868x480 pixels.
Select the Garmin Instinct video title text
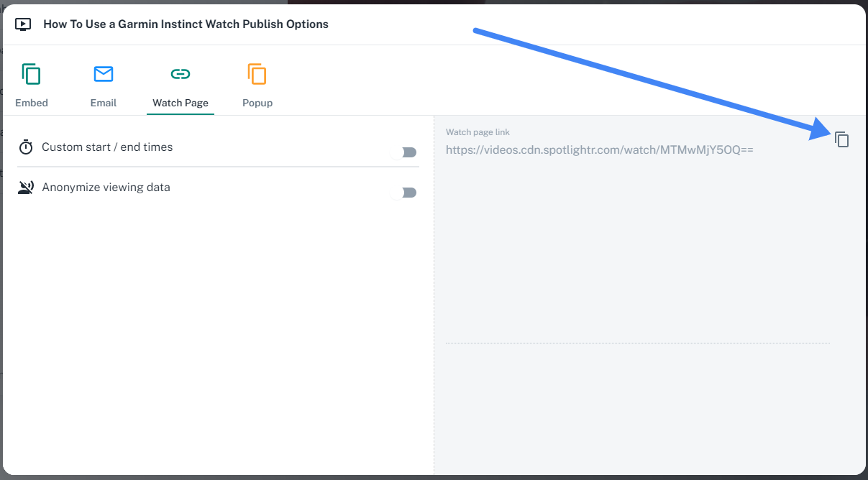(x=186, y=24)
